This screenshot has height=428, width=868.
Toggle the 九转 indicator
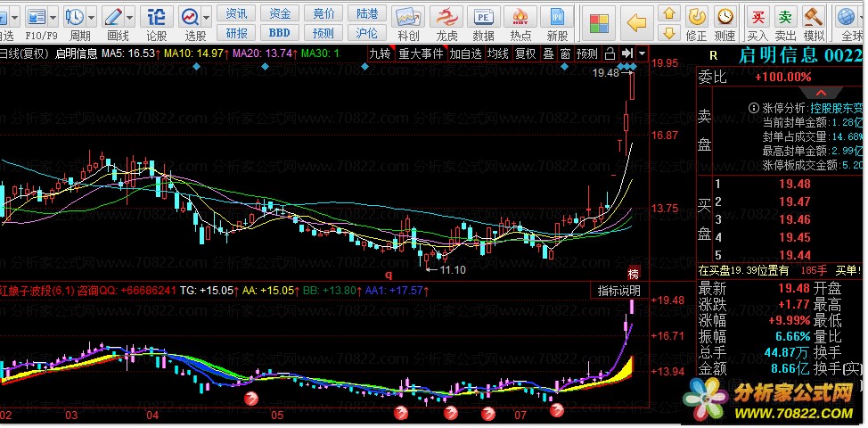coord(380,53)
